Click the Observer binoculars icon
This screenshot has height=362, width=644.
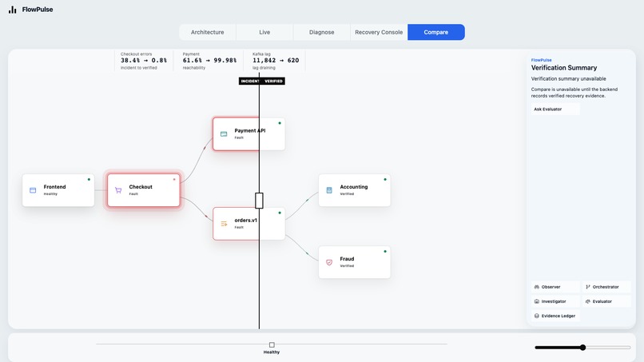(x=536, y=287)
